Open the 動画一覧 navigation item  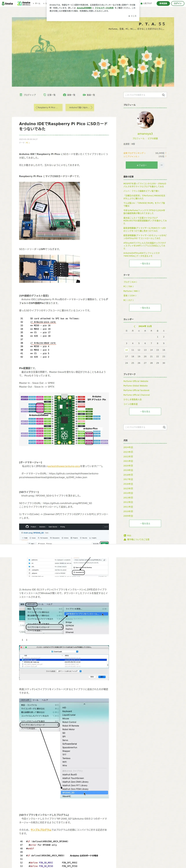tap(89, 95)
